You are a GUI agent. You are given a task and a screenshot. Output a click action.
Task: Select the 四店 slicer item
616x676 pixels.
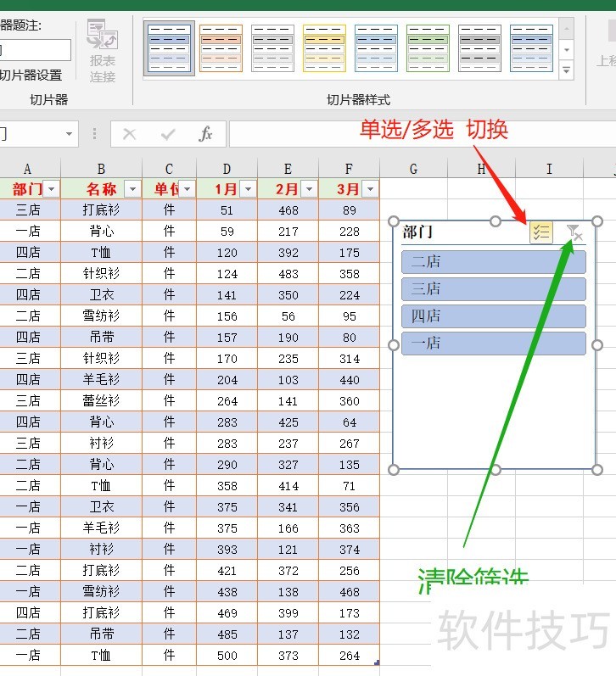494,316
